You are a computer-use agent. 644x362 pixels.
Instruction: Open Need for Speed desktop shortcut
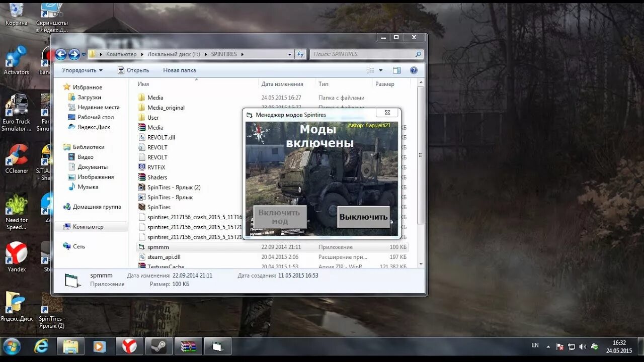point(17,211)
